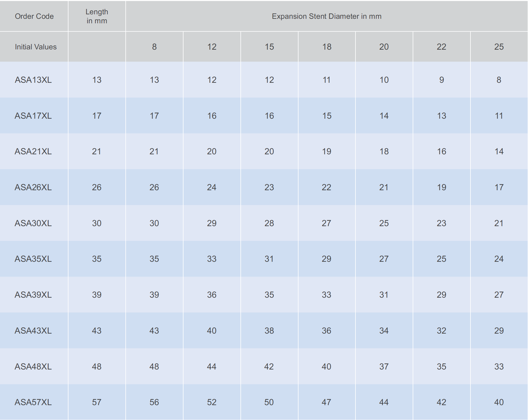Click order code ASA17XL
The width and height of the screenshot is (528, 420).
click(33, 116)
